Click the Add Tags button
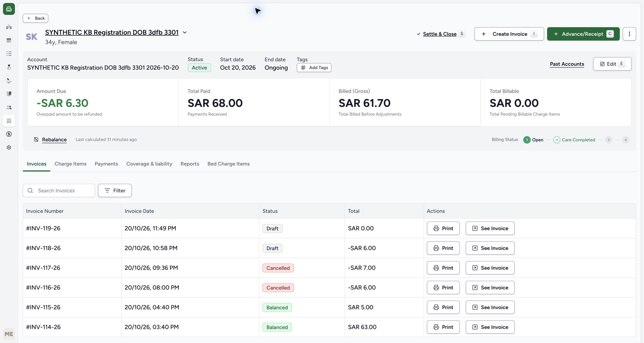This screenshot has height=343, width=644. 314,68
